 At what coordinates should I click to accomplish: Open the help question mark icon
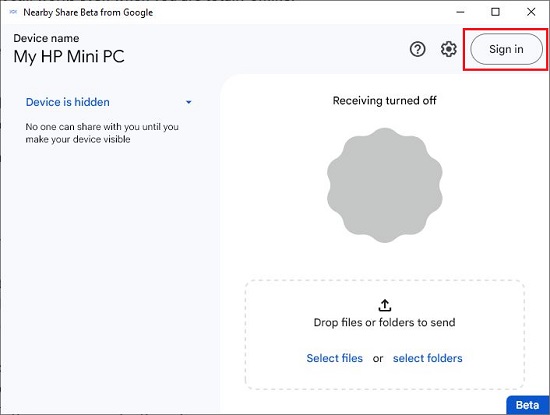[417, 49]
